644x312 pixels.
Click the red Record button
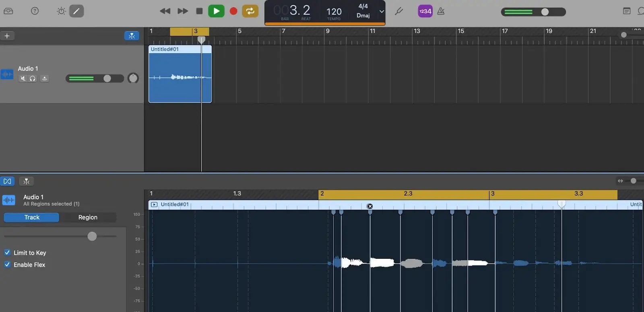tap(233, 11)
